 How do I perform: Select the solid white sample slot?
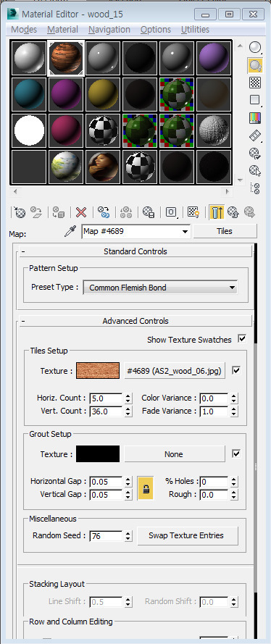click(x=29, y=130)
